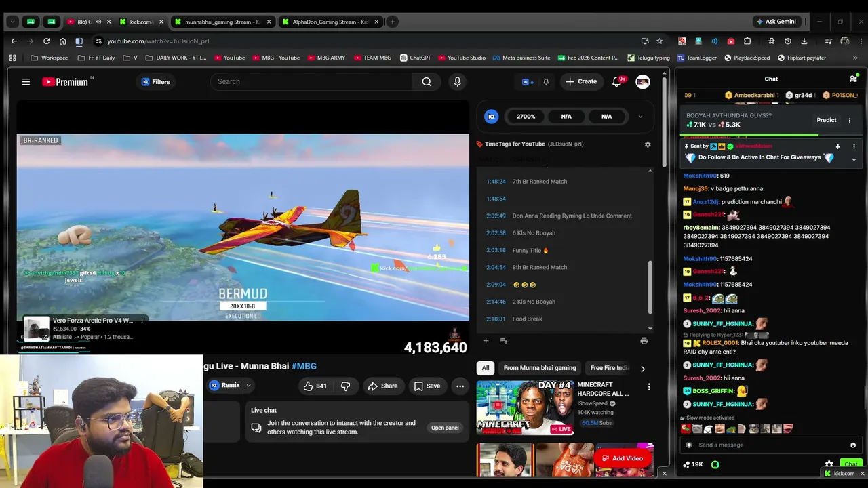Screen dimensions: 868x488
Task: Add a new time tag with plus
Action: tap(486, 340)
